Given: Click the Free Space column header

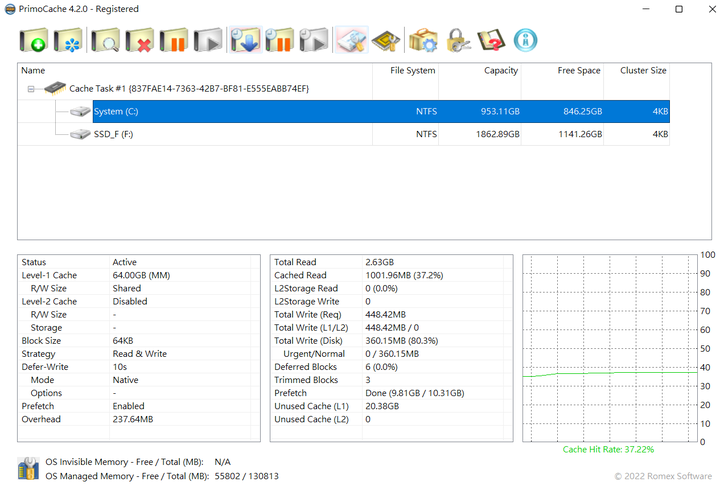Looking at the screenshot, I should [x=562, y=70].
